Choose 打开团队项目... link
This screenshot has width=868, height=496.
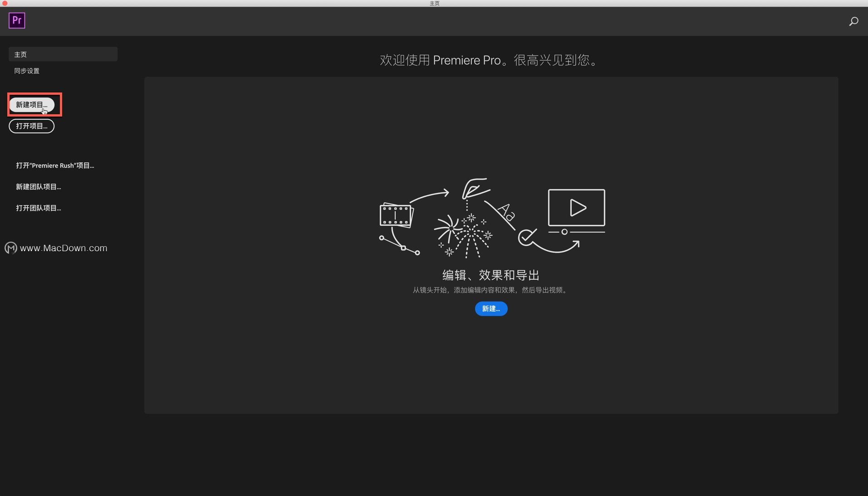click(39, 208)
